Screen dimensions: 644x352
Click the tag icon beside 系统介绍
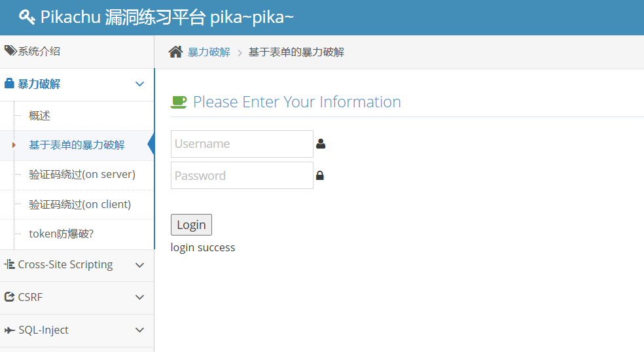pyautogui.click(x=10, y=50)
